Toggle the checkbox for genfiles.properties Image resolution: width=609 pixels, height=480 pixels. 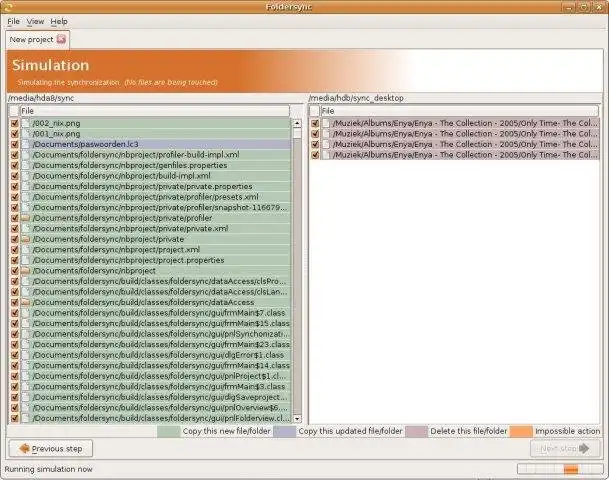[x=14, y=165]
